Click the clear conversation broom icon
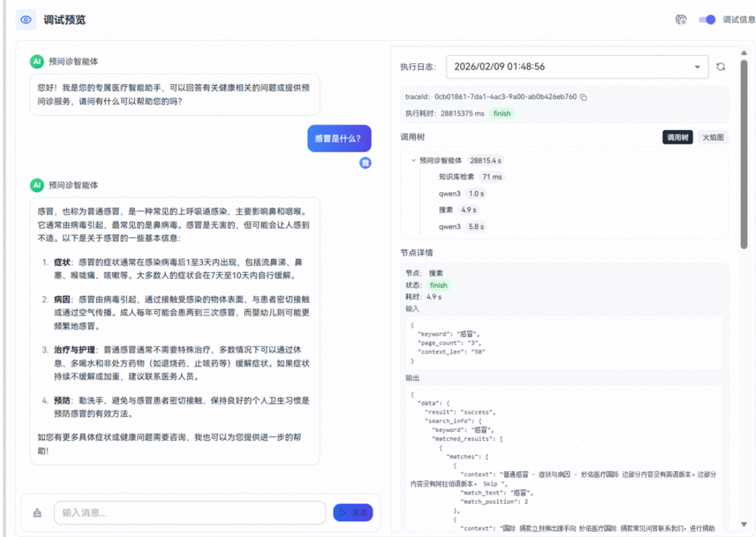The image size is (756, 537). pos(37,512)
